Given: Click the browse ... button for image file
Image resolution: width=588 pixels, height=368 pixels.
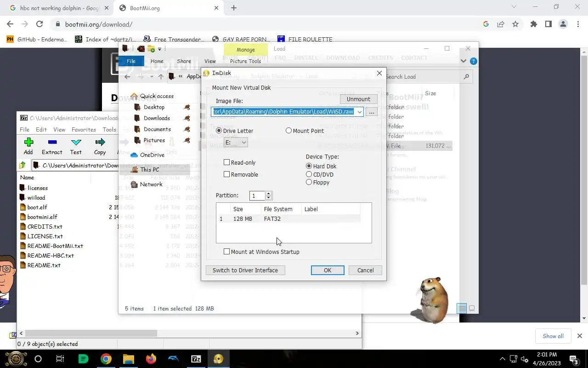Looking at the screenshot, I should [x=372, y=112].
